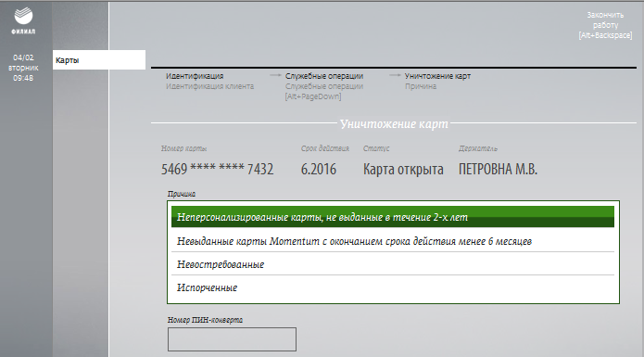Go to Служебные операции breadcrumb step
The image size is (644, 357).
coord(324,76)
